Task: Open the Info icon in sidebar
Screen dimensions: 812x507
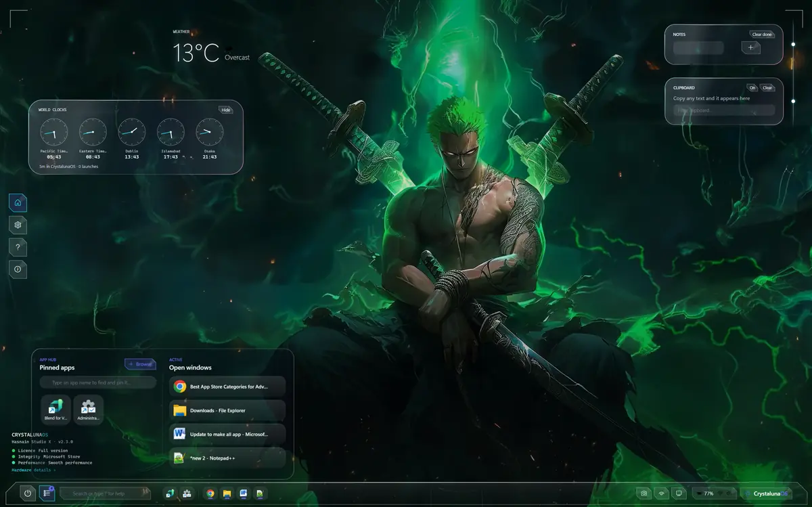Action: 18,269
